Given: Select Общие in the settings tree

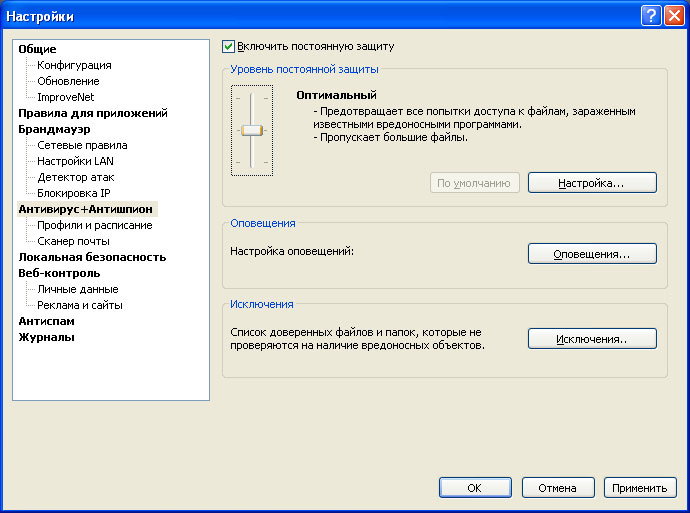Looking at the screenshot, I should click(37, 49).
